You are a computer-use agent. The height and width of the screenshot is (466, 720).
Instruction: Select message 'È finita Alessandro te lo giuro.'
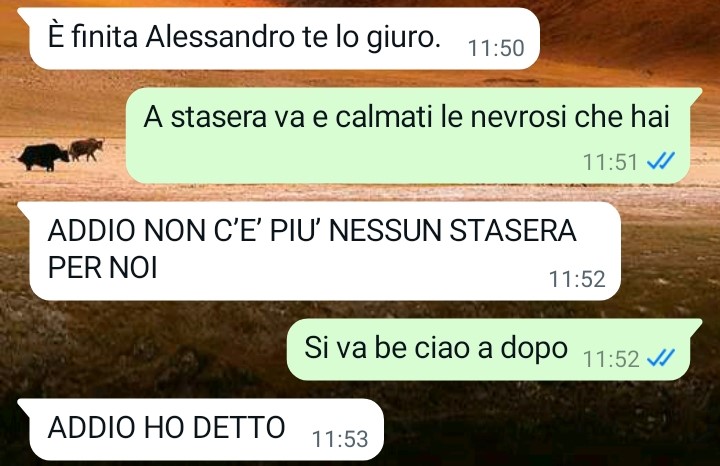[284, 39]
